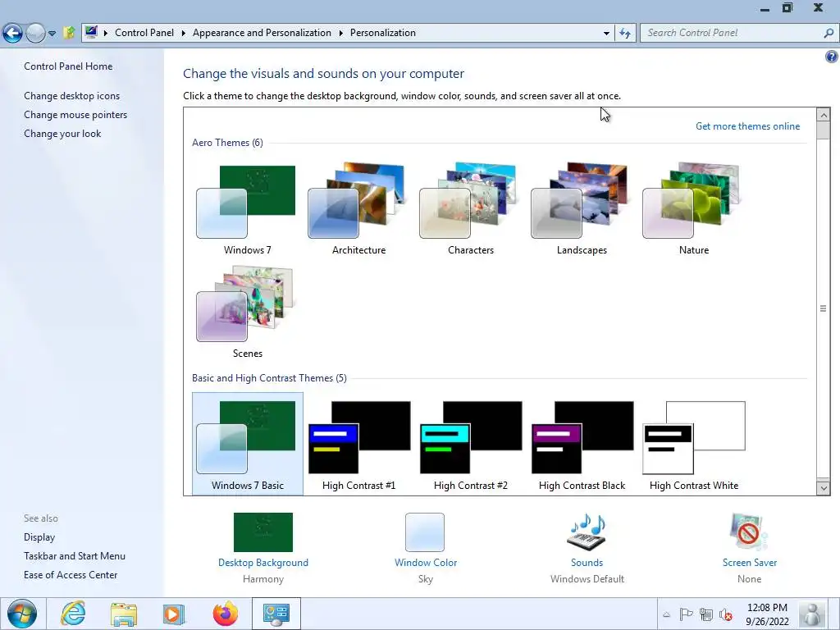
Task: Pick the Scenes theme
Action: (x=247, y=313)
